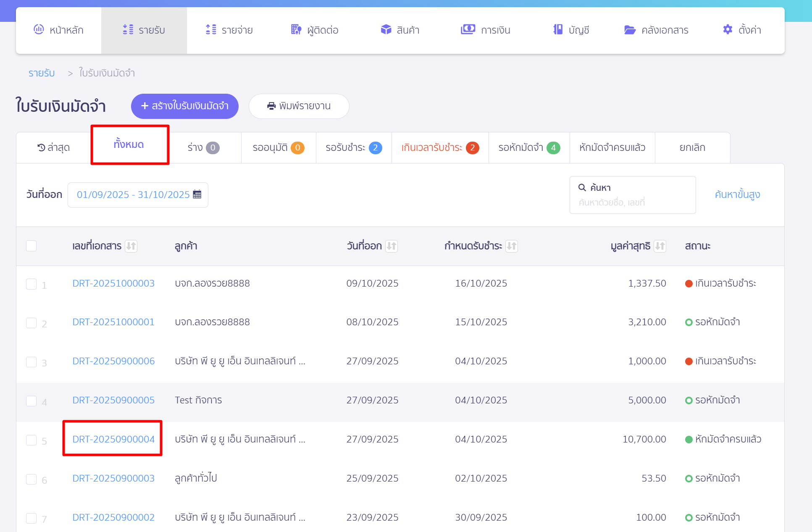Click the ตั้งค่า settings gear icon
Viewport: 812px width, 532px height.
pyautogui.click(x=728, y=29)
